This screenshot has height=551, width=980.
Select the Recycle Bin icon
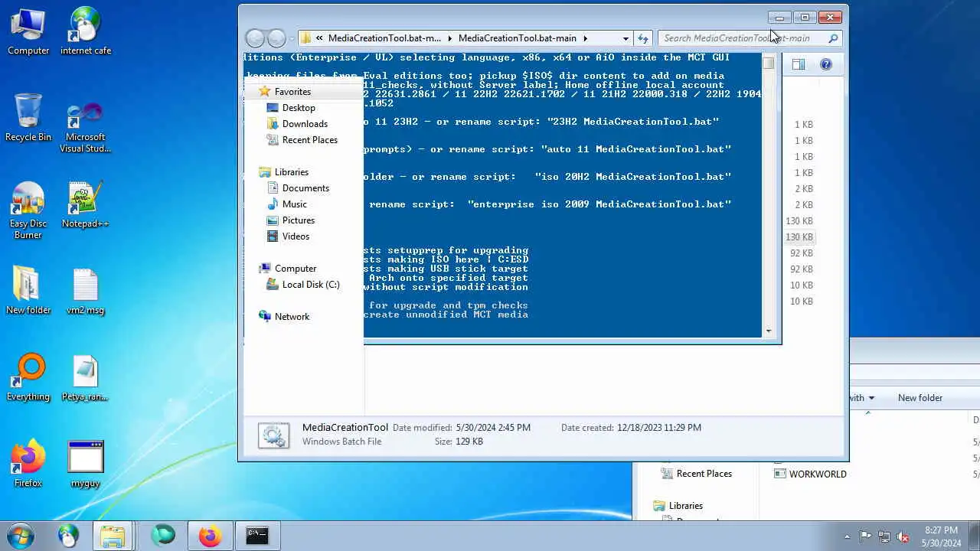[x=28, y=117]
